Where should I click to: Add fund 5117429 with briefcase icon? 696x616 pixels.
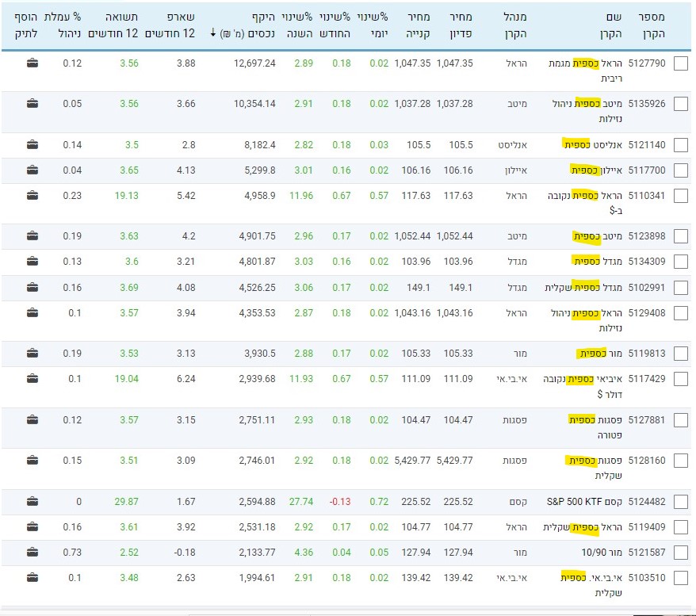33,379
